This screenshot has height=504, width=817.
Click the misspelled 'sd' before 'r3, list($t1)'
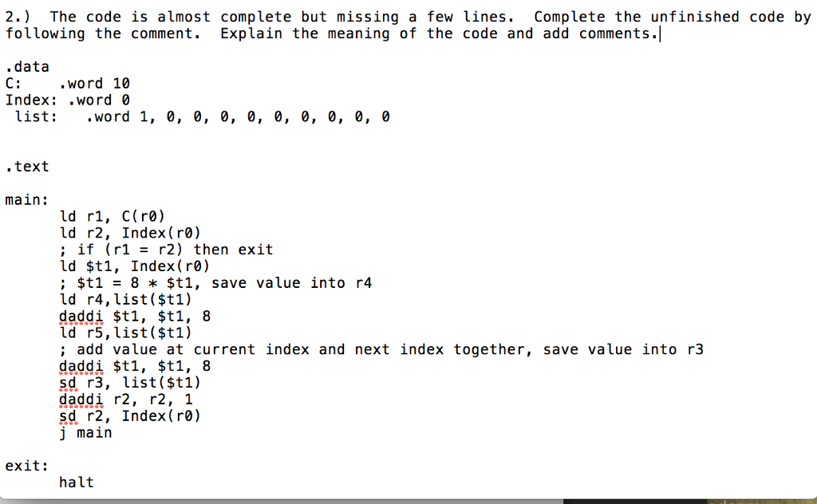pos(68,383)
